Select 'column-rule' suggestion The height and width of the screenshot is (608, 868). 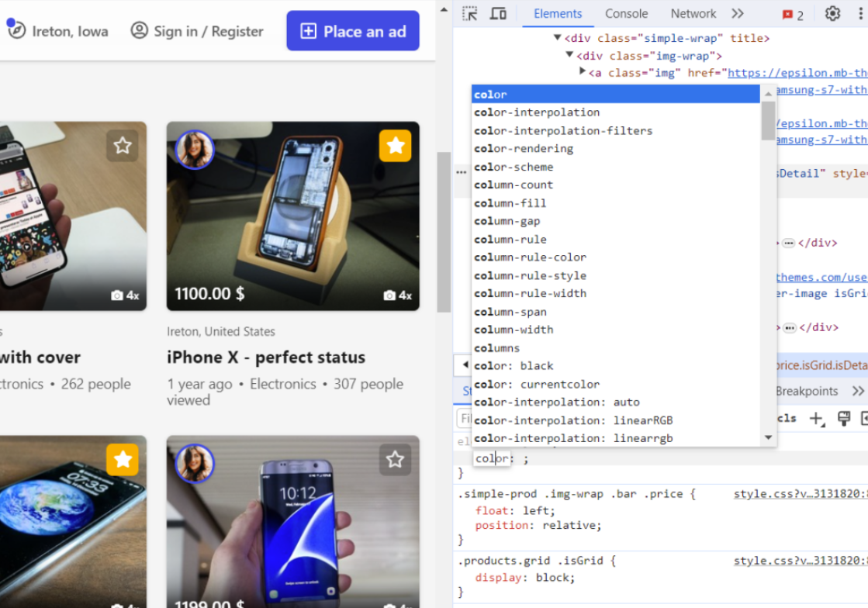pyautogui.click(x=616, y=239)
